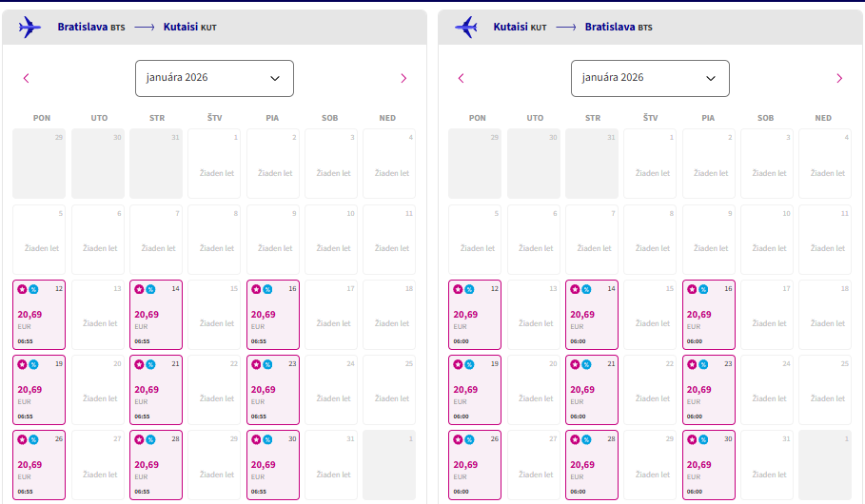
Task: Click percent badge on January 23 return flight
Action: point(703,364)
